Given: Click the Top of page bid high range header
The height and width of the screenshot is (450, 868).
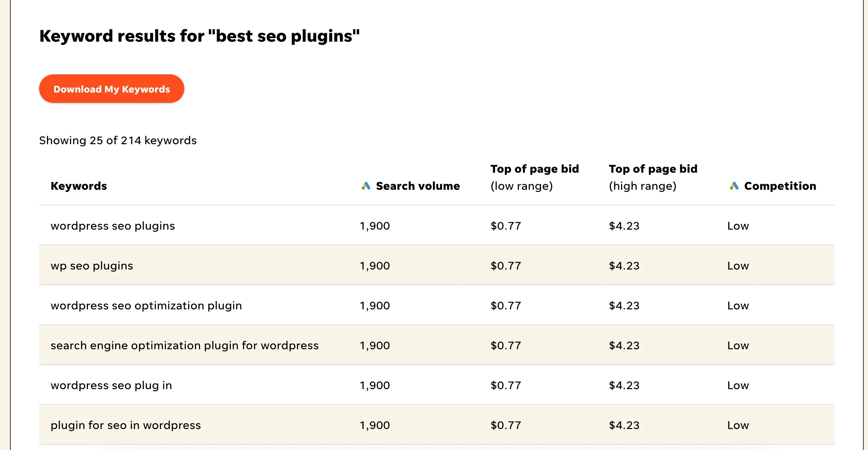Looking at the screenshot, I should pyautogui.click(x=653, y=177).
